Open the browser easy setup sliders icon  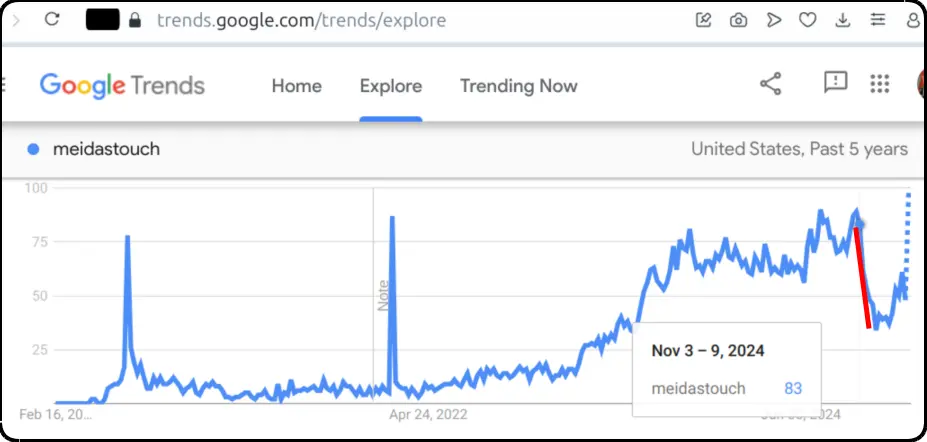click(x=879, y=20)
